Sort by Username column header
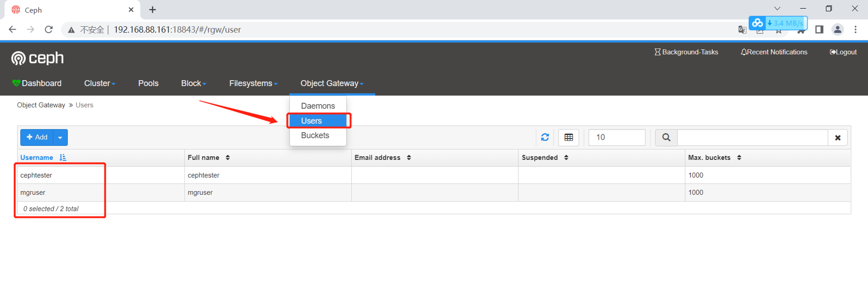Screen dimensions: 868x289 pyautogui.click(x=37, y=158)
